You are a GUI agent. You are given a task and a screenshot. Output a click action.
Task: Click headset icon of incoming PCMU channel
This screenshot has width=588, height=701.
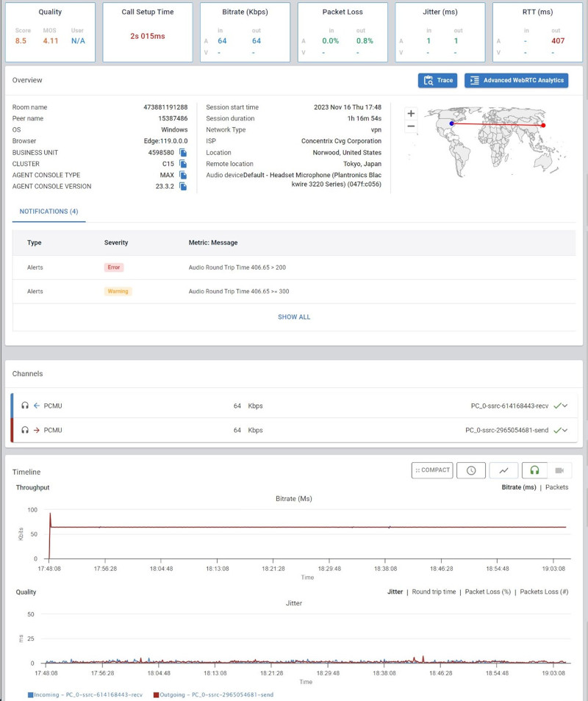pos(25,406)
